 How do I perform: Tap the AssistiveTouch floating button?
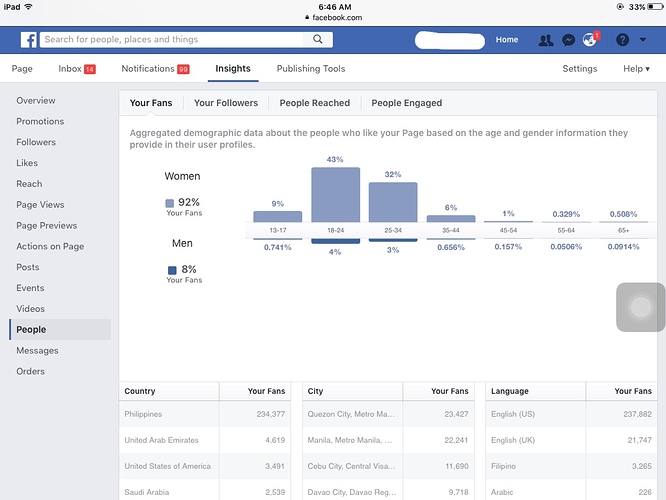coord(641,307)
